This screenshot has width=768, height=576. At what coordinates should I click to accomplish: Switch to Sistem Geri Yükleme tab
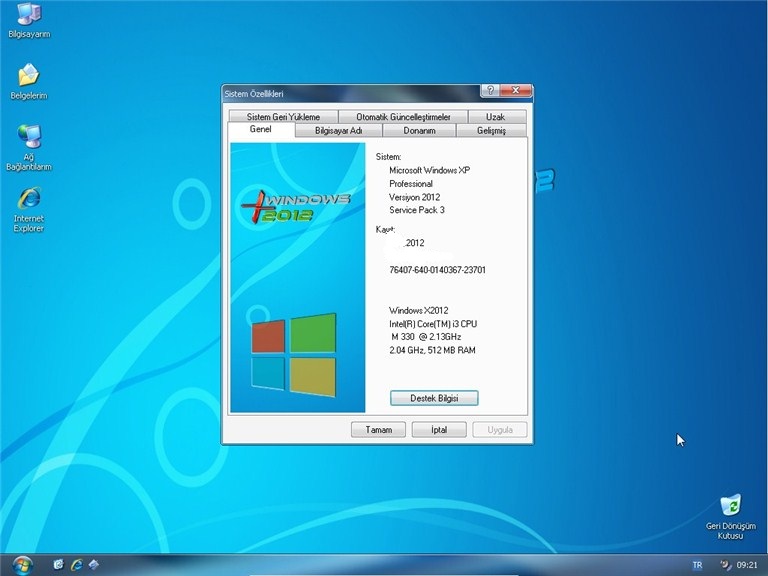point(283,117)
